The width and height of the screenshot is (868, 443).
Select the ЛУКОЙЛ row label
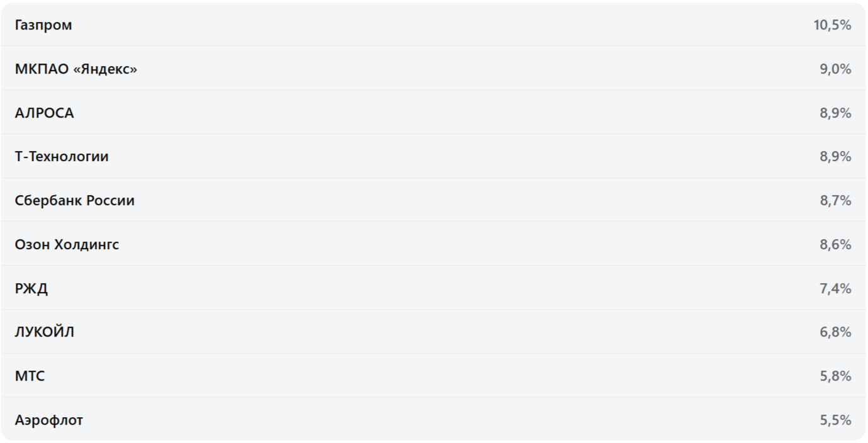(45, 332)
